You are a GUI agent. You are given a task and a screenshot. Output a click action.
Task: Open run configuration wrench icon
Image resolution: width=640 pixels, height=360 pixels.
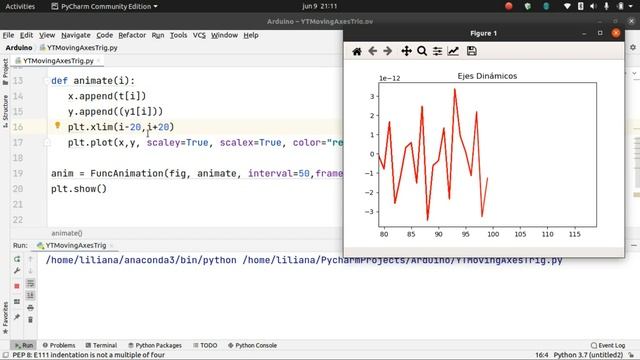17,271
